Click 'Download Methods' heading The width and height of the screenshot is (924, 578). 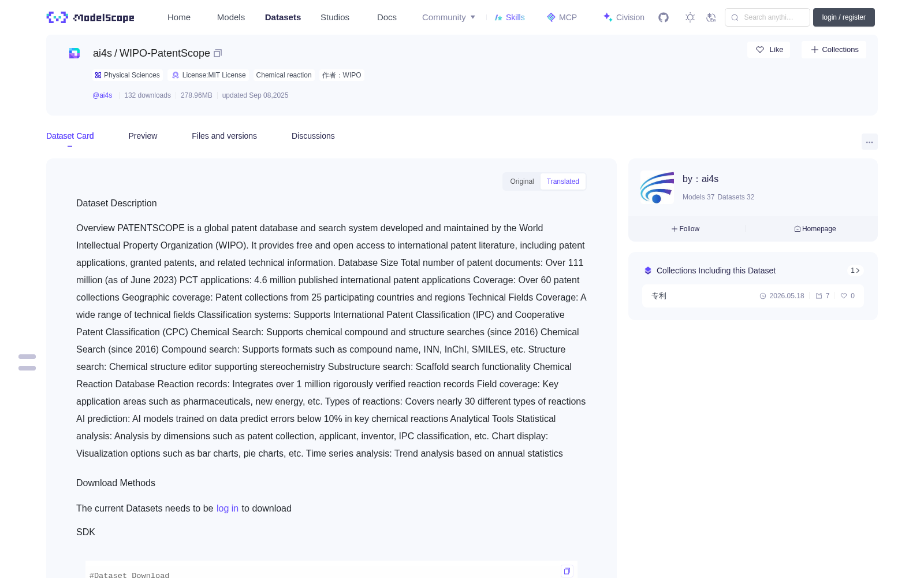click(115, 483)
